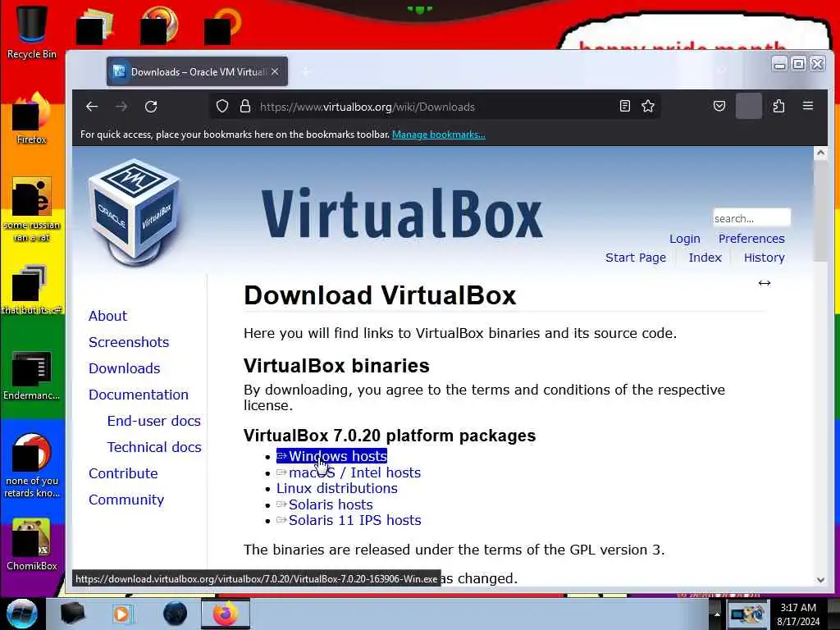Open the Index link
The height and width of the screenshot is (630, 840).
coord(705,258)
